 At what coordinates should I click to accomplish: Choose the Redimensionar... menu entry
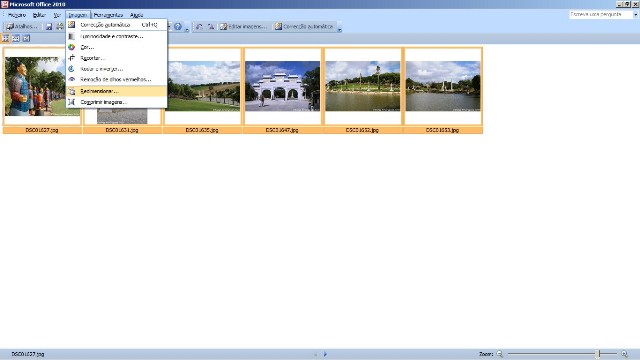[117, 91]
